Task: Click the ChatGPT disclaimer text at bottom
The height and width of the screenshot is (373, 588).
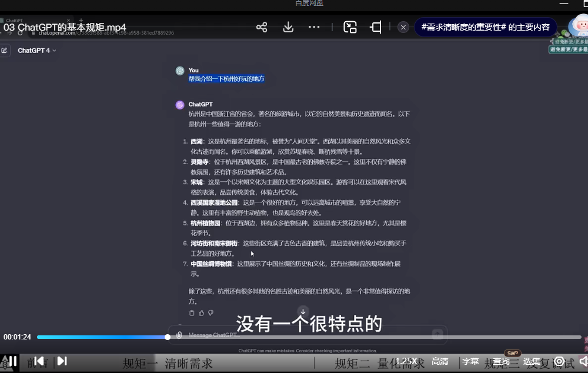Action: 308,351
